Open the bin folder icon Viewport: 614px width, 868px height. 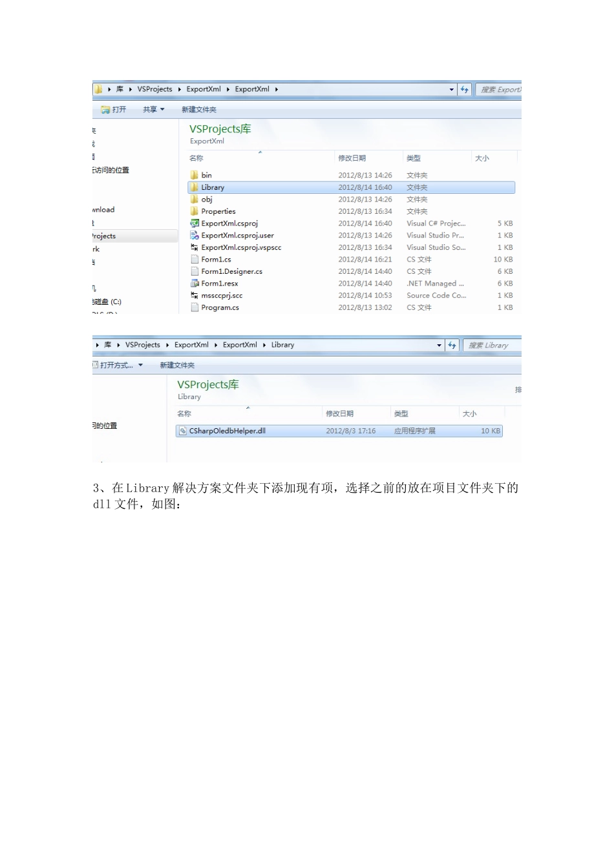194,175
